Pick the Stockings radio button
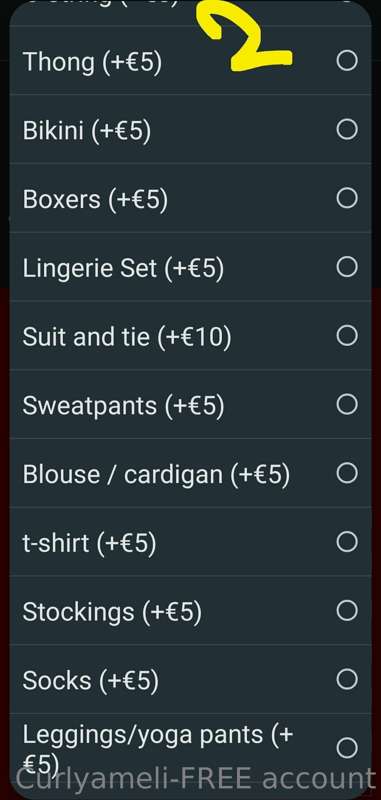 pyautogui.click(x=347, y=610)
